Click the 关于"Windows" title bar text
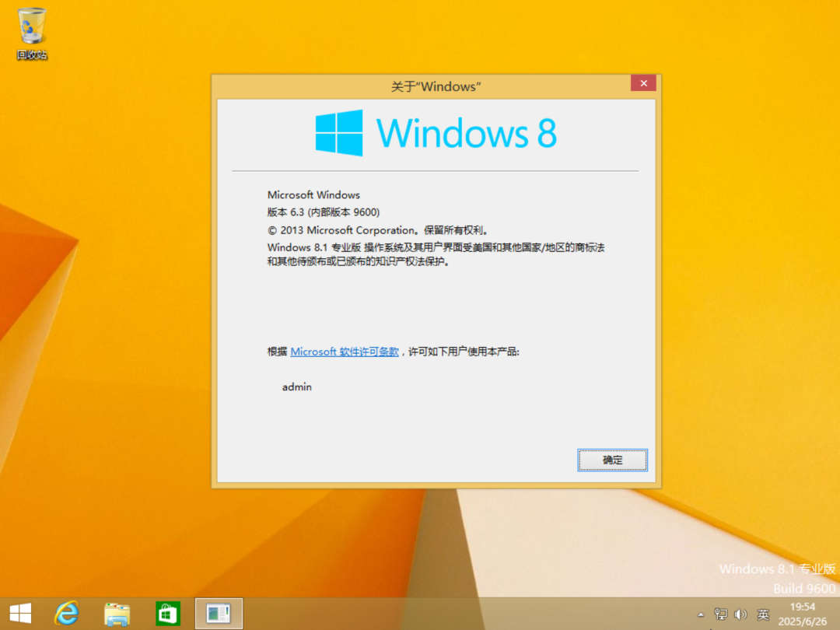 tap(436, 87)
